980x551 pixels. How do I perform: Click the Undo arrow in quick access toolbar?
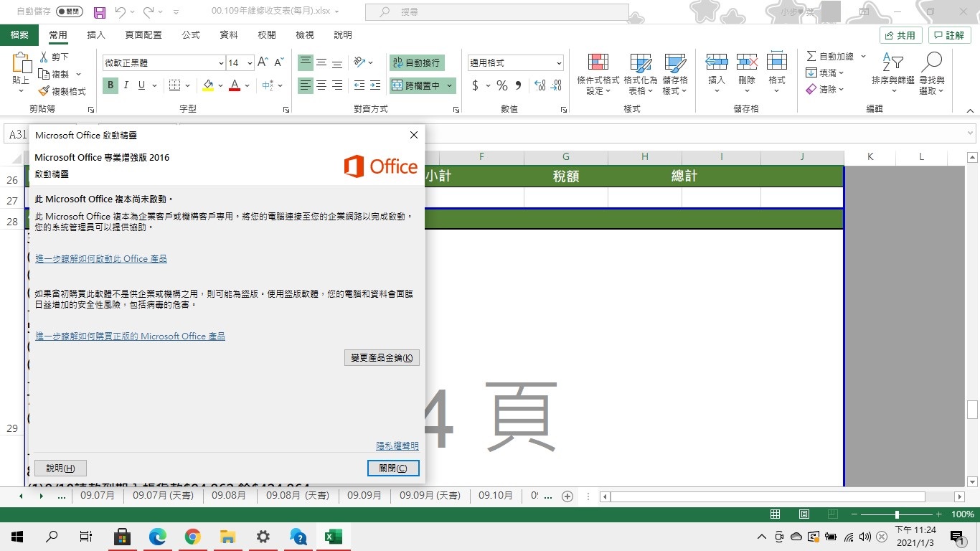point(121,12)
